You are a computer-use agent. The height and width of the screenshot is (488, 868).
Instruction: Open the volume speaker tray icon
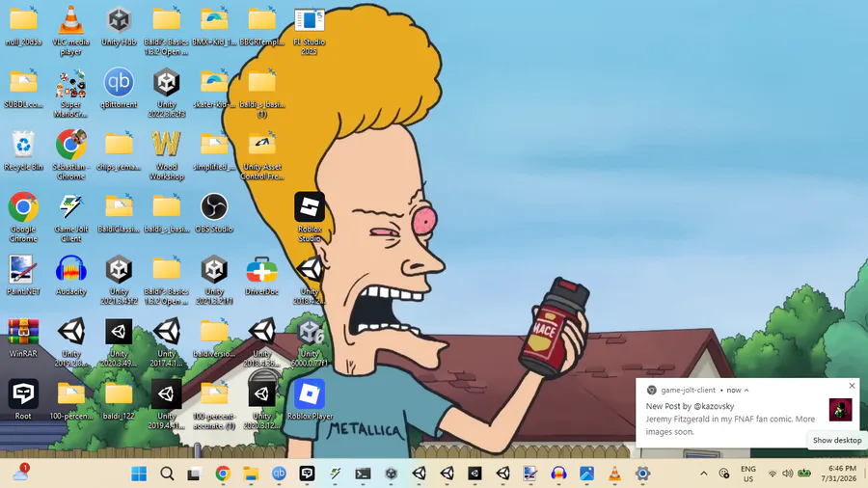coord(788,474)
